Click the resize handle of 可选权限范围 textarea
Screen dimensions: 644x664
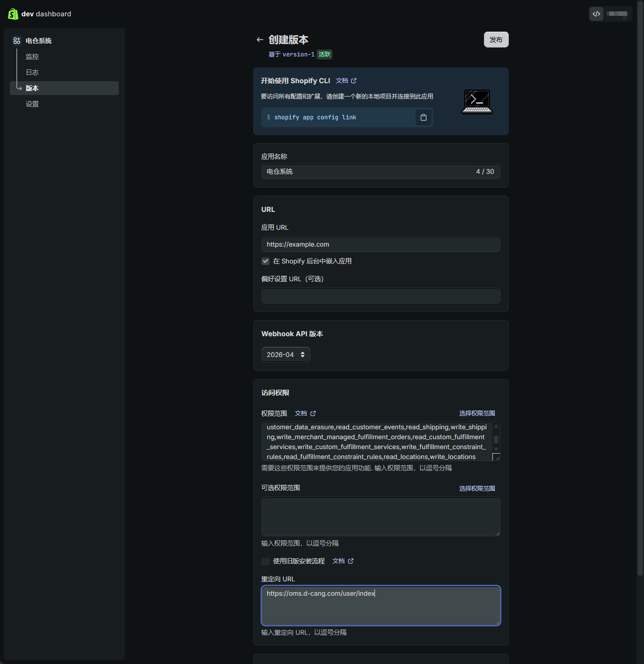click(497, 533)
